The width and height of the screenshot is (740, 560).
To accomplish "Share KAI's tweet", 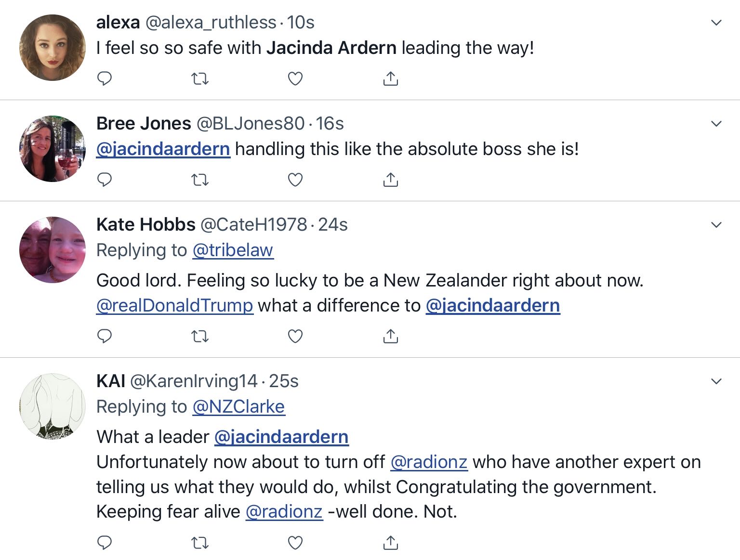I will click(390, 543).
